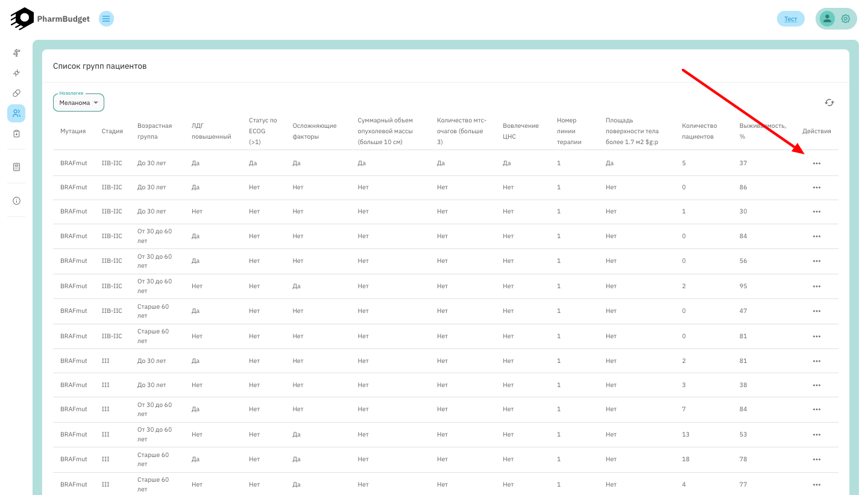Open actions menu for row with 7 patients
Screen dimensions: 868x495
coord(817,409)
